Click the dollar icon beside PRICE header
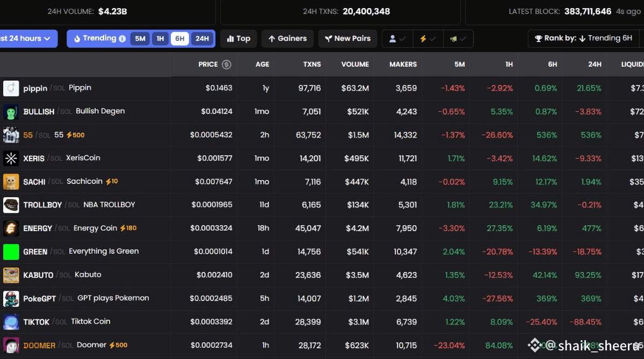Screen dimensions: 644x359 227,64
